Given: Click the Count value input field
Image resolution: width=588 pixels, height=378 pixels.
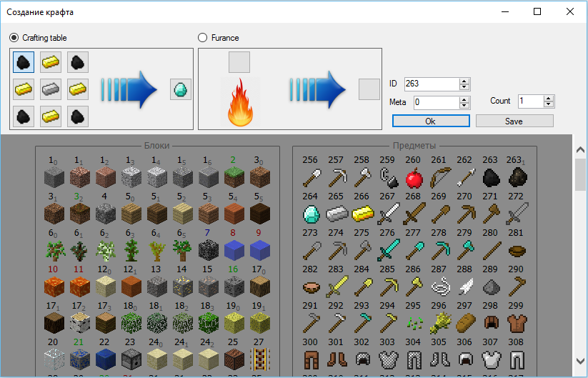Looking at the screenshot, I should click(531, 101).
